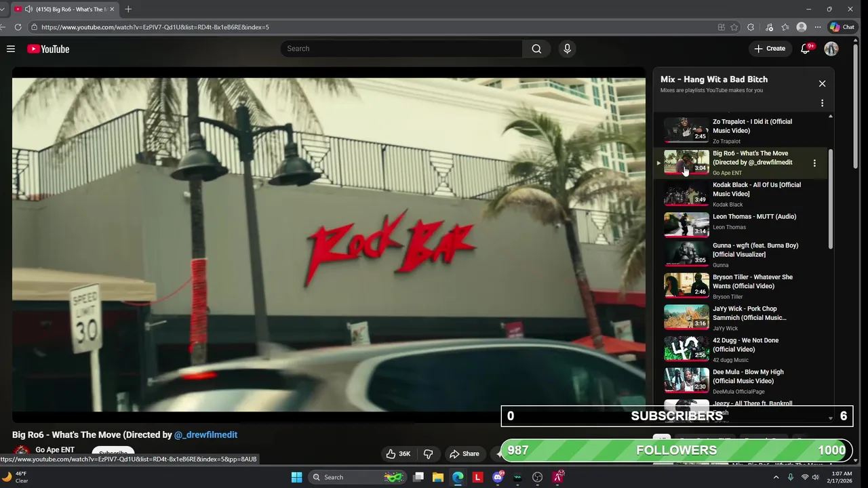
Task: Switch to Microsoft Edge on taskbar
Action: 458,477
